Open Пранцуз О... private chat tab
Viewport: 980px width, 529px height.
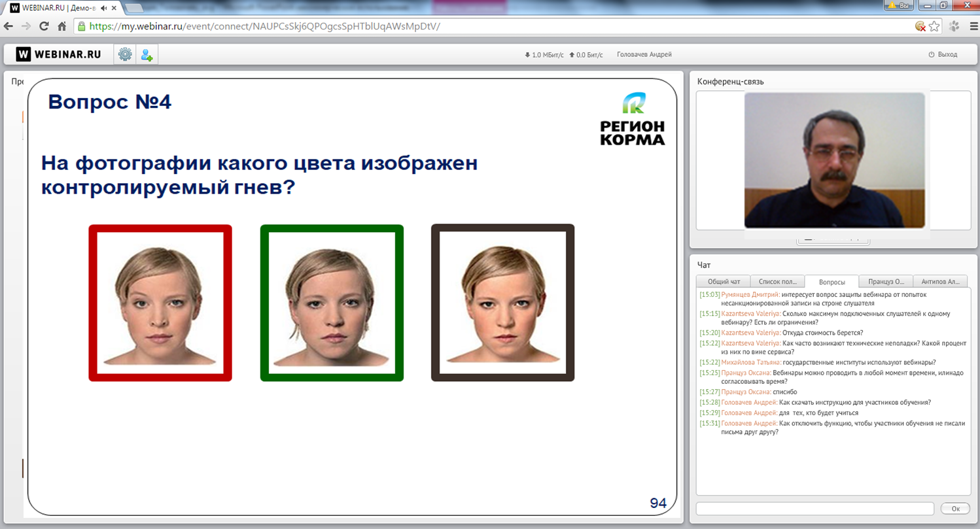886,281
